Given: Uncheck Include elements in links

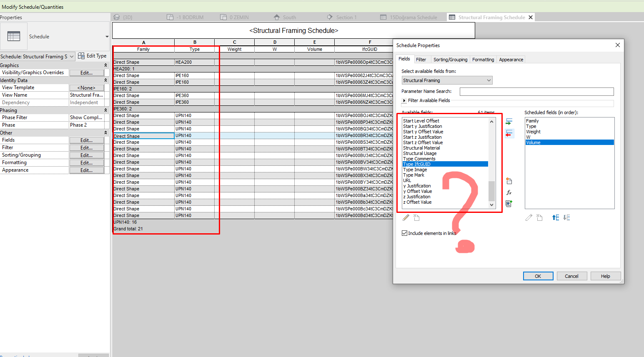Looking at the screenshot, I should 404,233.
